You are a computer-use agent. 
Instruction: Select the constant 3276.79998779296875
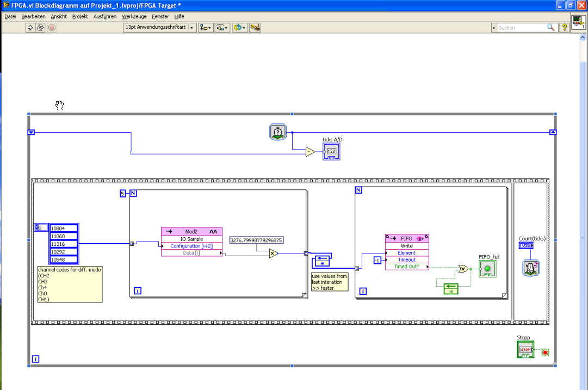(x=256, y=240)
